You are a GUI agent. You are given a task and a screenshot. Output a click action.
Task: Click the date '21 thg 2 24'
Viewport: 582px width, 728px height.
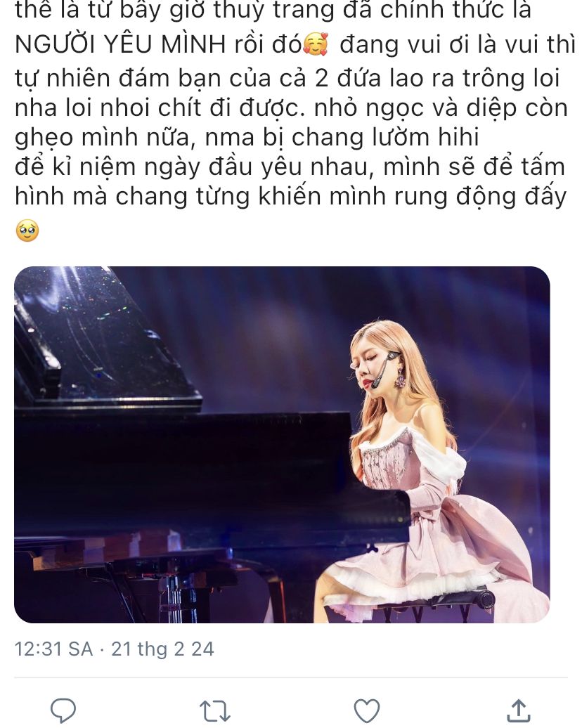[x=162, y=649]
